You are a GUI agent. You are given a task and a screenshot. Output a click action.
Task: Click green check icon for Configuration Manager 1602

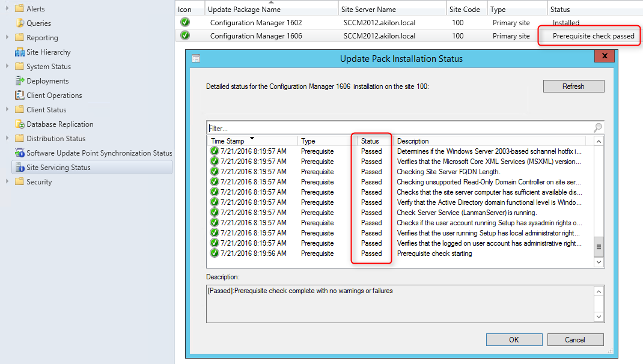[x=185, y=22]
